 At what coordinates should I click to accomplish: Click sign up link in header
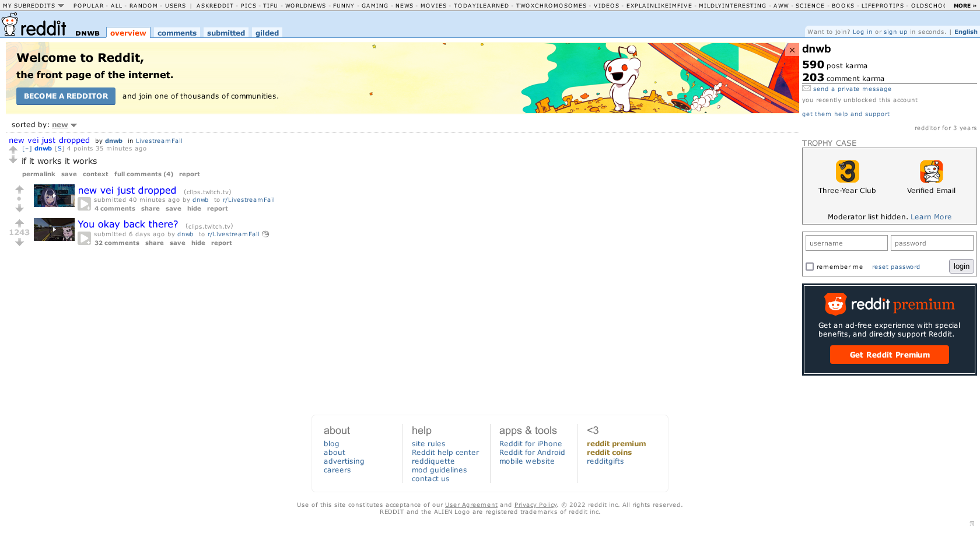[x=895, y=31]
